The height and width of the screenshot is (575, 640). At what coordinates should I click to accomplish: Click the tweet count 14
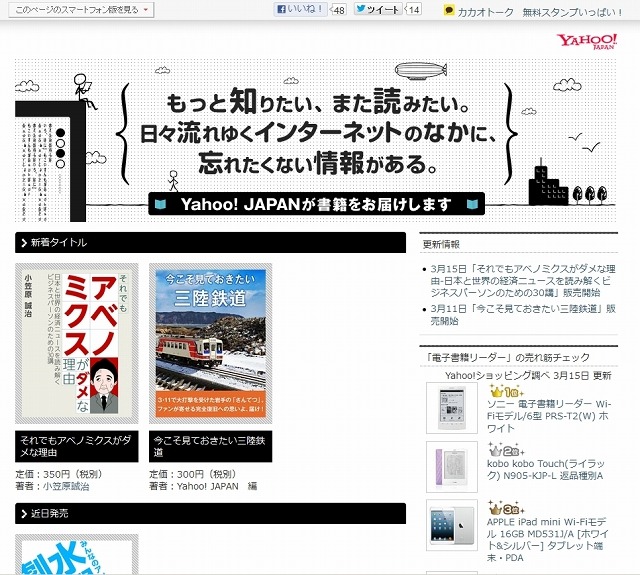[x=413, y=9]
